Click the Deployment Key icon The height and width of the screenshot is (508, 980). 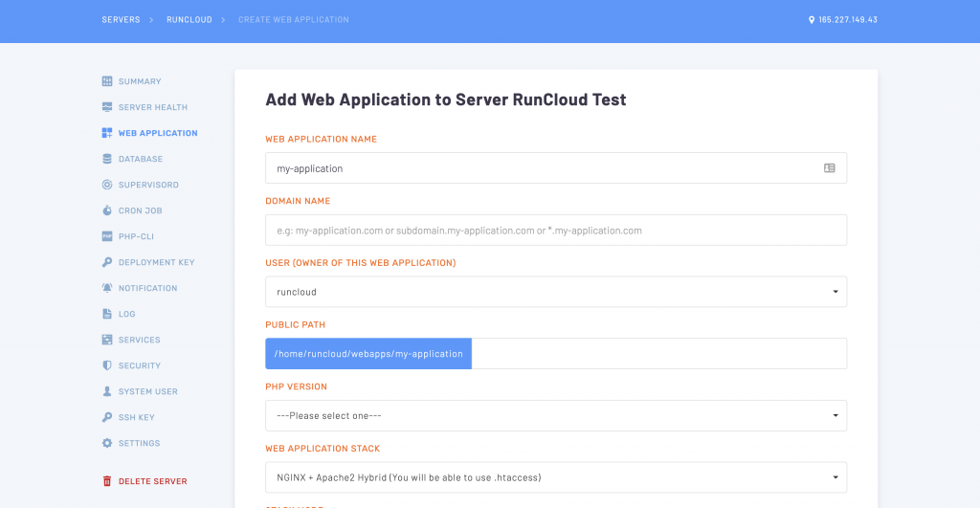pos(107,262)
